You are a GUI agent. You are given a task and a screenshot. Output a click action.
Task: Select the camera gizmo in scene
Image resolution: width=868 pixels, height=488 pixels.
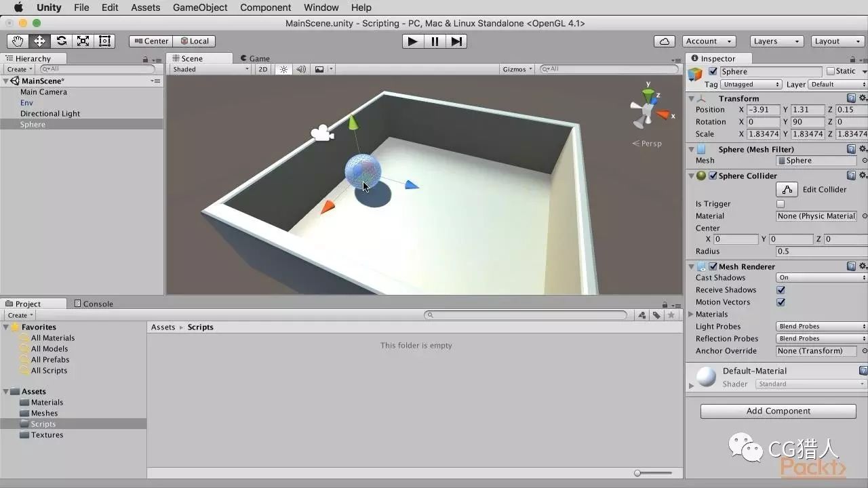(322, 133)
